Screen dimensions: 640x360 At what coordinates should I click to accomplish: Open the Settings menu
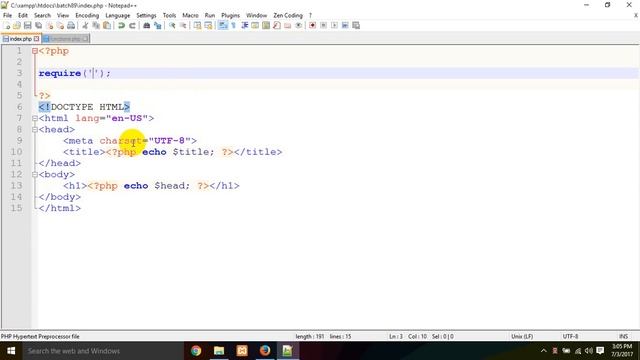(146, 15)
